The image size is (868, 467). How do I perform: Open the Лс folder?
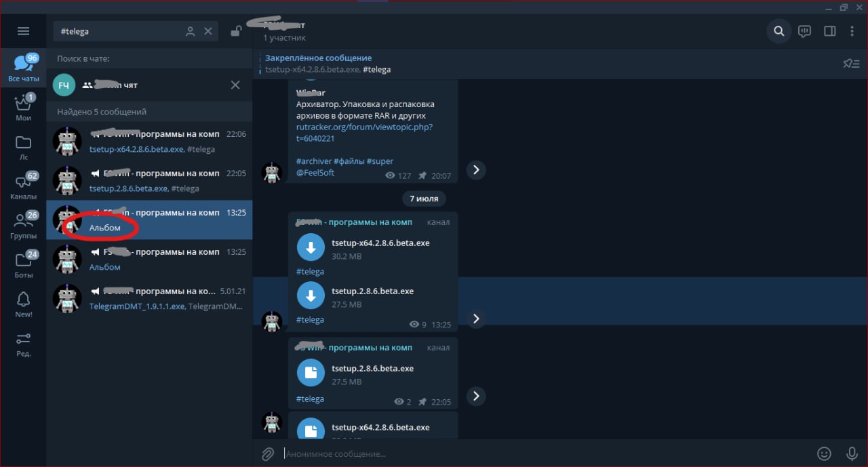(x=24, y=147)
